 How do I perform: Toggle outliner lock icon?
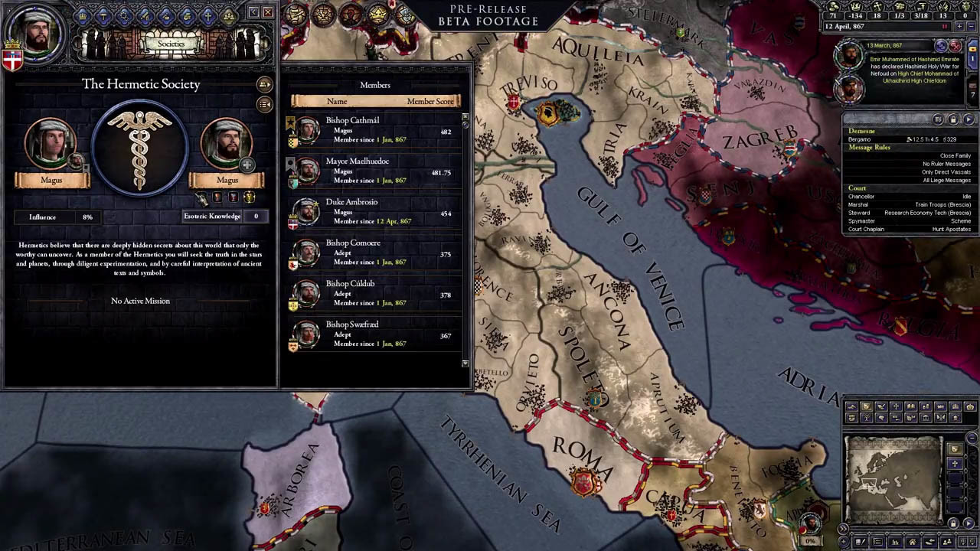coord(953,119)
